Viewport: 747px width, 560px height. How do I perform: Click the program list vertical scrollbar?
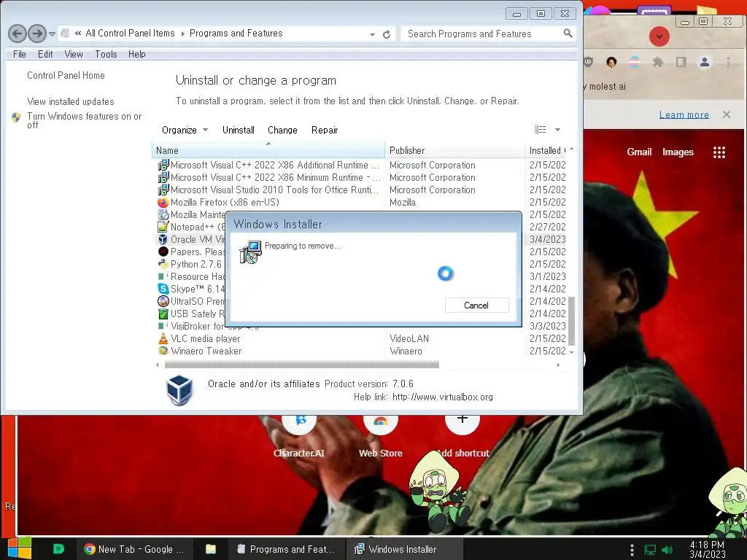tap(571, 321)
